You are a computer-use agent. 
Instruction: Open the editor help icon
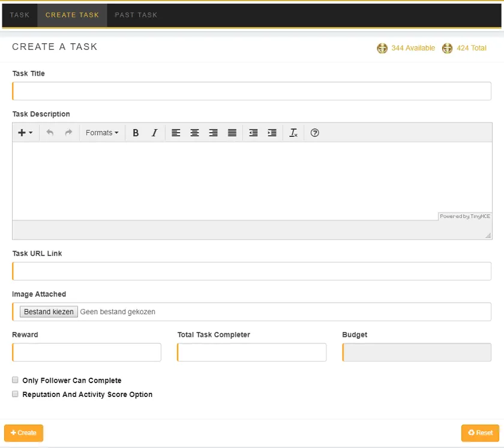(x=314, y=133)
